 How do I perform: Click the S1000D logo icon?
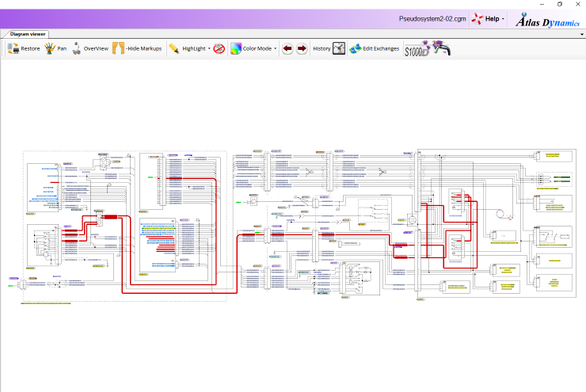click(417, 50)
